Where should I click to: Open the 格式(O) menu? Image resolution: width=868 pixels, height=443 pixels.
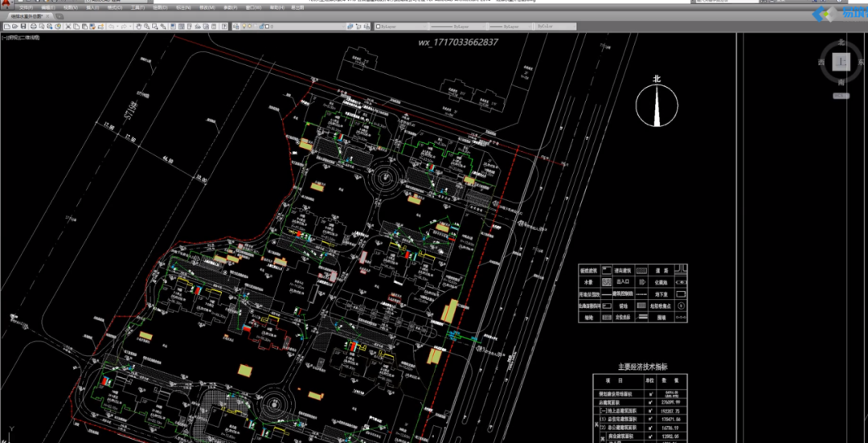pyautogui.click(x=115, y=7)
